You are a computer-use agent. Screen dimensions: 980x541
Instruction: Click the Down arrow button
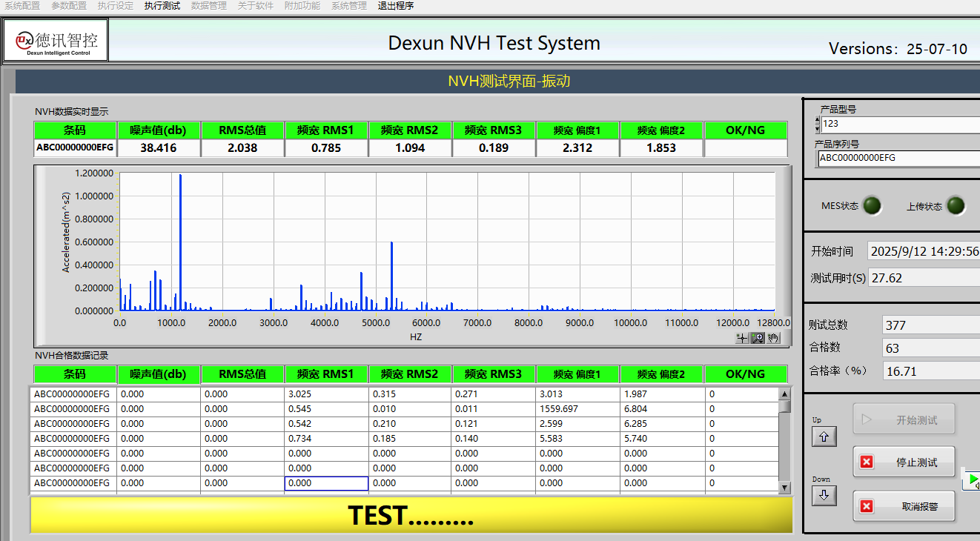(824, 496)
